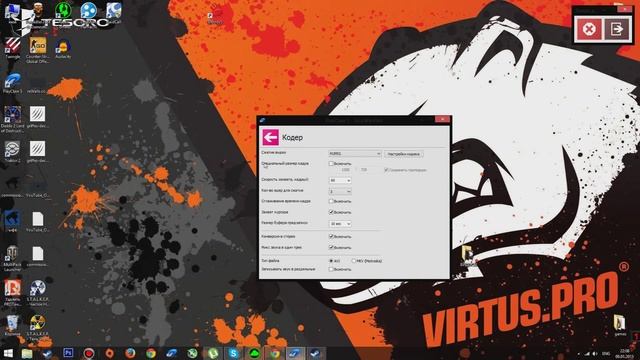Image resolution: width=640 pixels, height=360 pixels.
Task: Open the green cloud app in taskbar
Action: 254,353
